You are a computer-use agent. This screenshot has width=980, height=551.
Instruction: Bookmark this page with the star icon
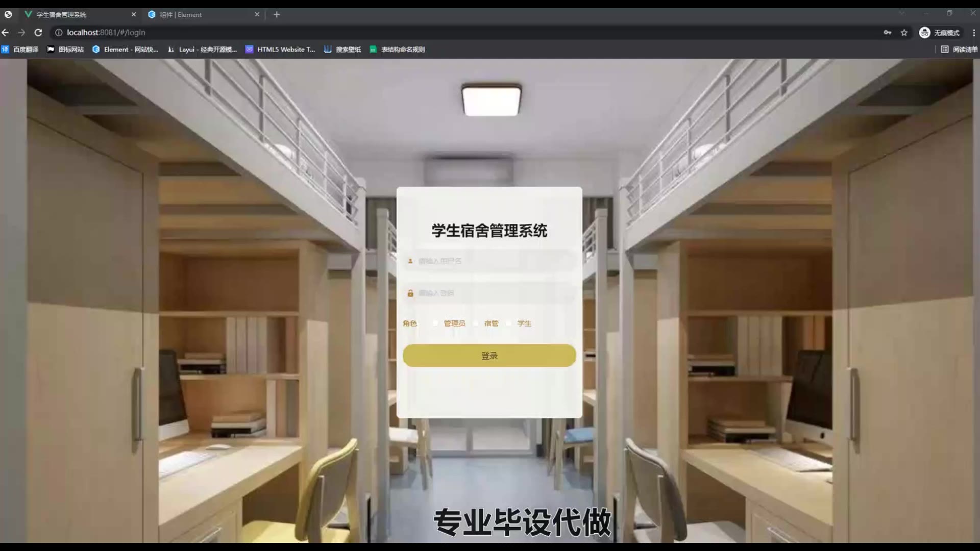click(904, 33)
